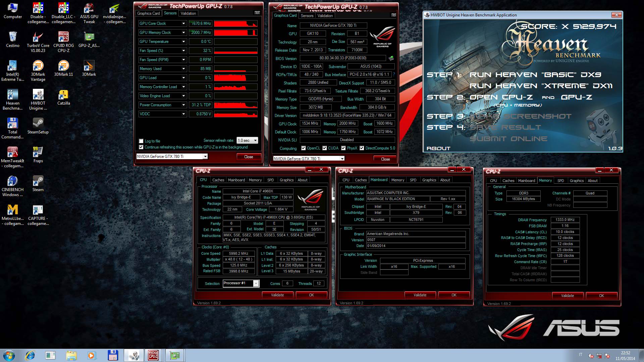Launch TurboV Core V1.00.23 shortcut
Screen dimensions: 644x362
click(x=38, y=42)
